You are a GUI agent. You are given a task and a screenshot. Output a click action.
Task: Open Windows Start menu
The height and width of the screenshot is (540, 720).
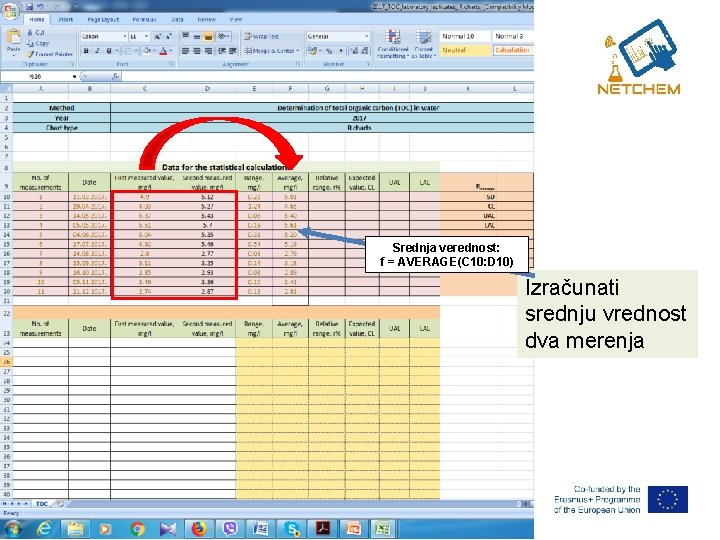point(11,529)
